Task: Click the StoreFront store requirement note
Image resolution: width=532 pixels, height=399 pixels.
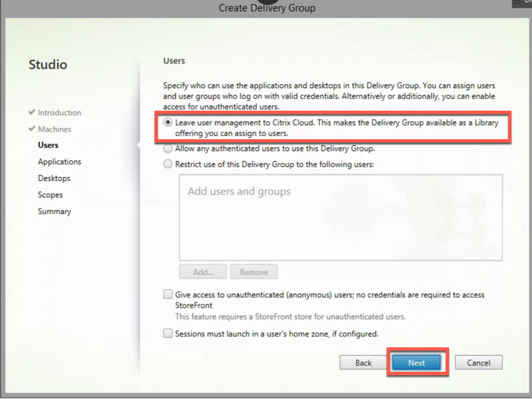Action: pos(290,317)
